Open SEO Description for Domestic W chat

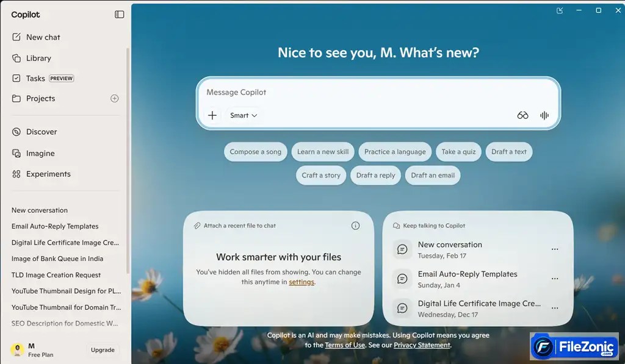tap(65, 323)
